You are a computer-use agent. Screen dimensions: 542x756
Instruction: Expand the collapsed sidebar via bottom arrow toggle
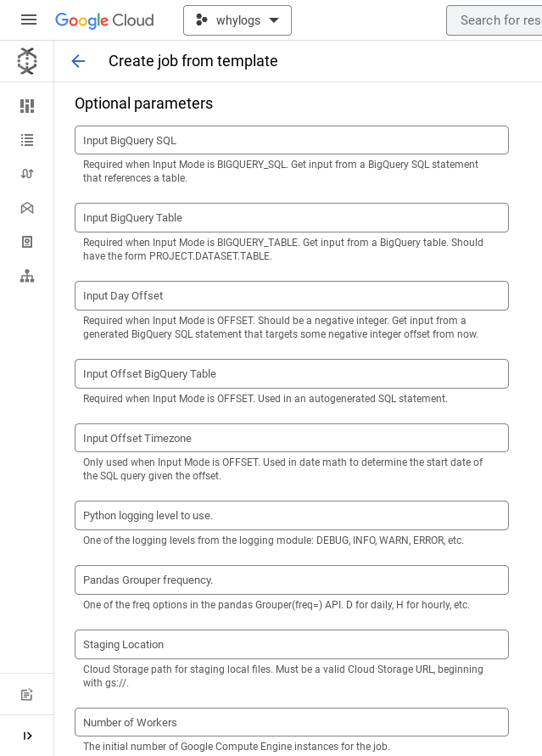[27, 736]
